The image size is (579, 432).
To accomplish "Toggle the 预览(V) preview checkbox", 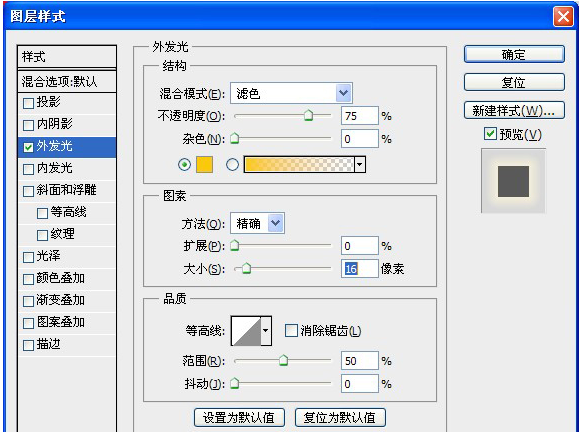I will click(490, 134).
